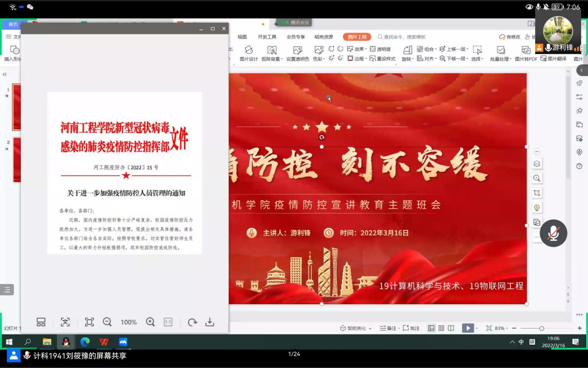Click the lightbulb suggestion icon beside slide

(x=537, y=208)
